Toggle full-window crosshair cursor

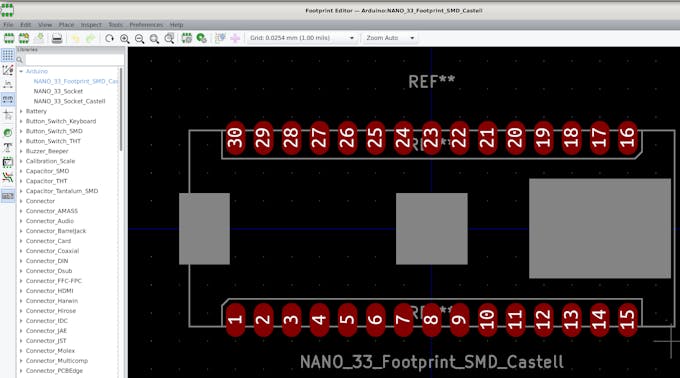click(8, 115)
